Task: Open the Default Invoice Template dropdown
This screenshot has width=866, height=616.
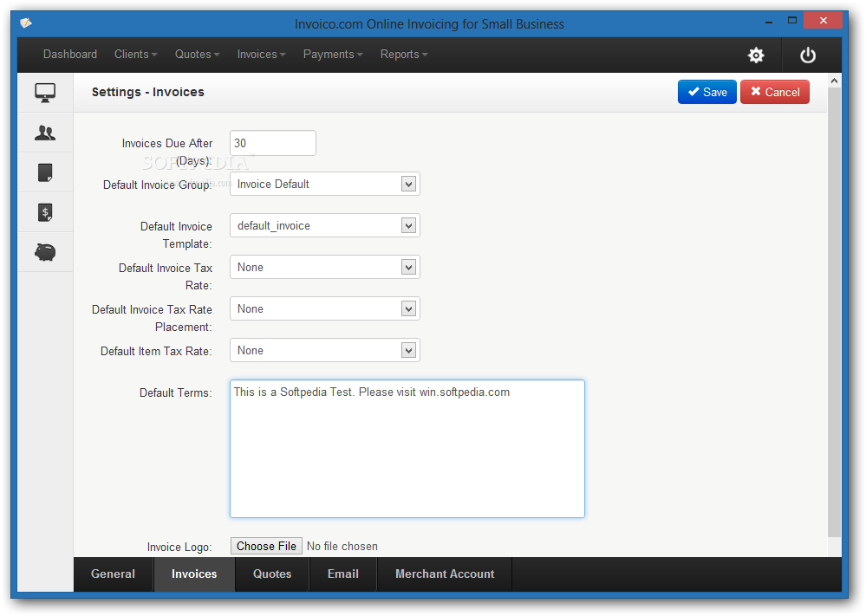Action: coord(325,225)
